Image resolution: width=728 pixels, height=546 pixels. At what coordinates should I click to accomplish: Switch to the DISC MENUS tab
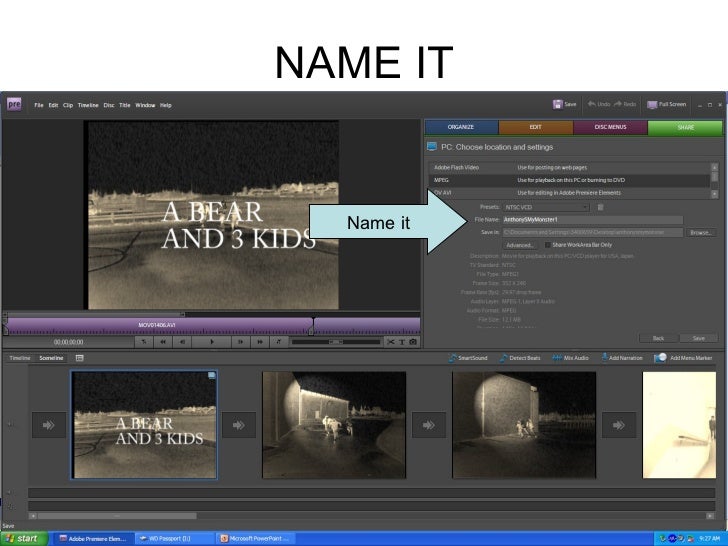click(x=611, y=127)
